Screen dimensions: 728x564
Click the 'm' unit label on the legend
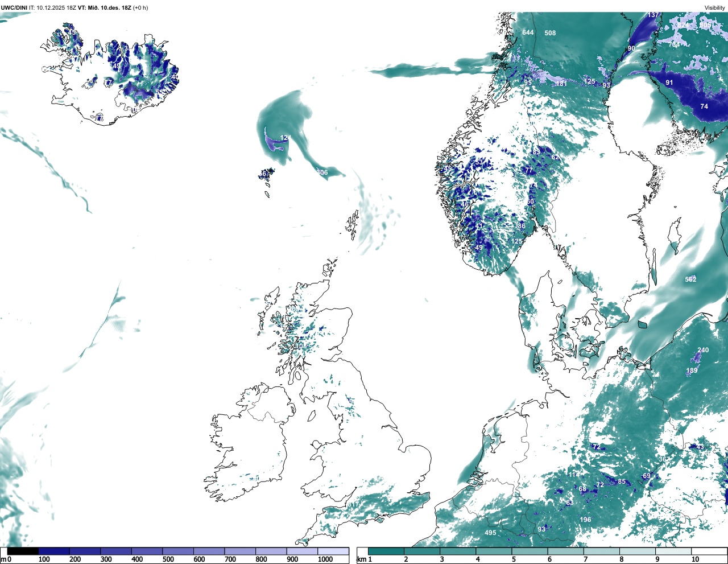click(x=3, y=559)
